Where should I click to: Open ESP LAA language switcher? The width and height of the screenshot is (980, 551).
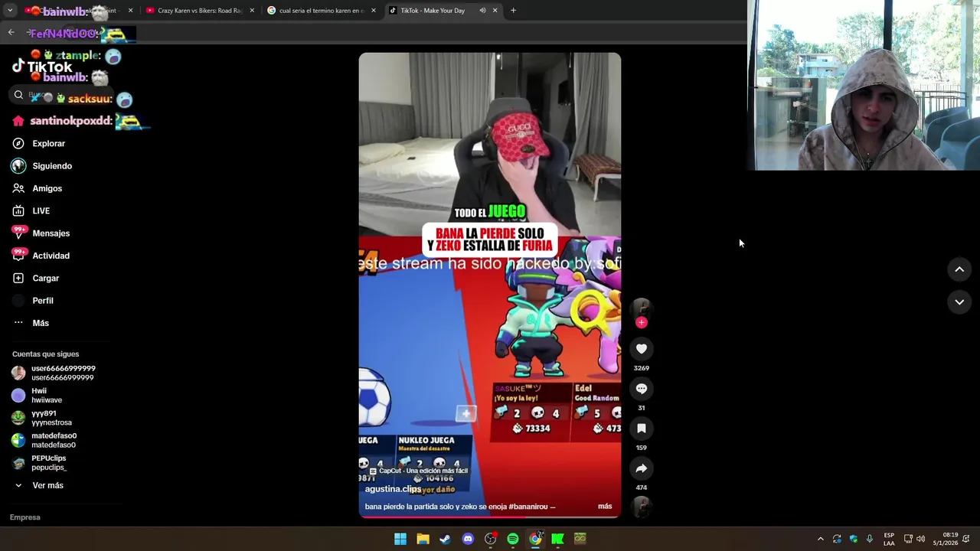889,539
